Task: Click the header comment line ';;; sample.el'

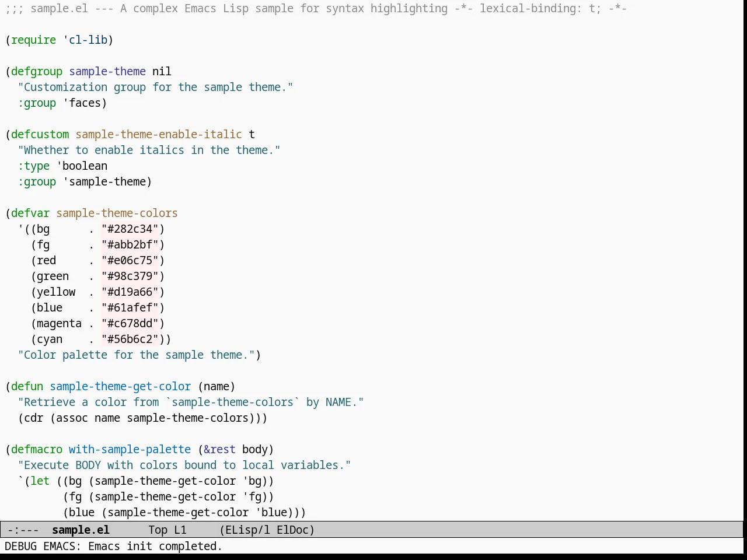Action: click(x=316, y=8)
